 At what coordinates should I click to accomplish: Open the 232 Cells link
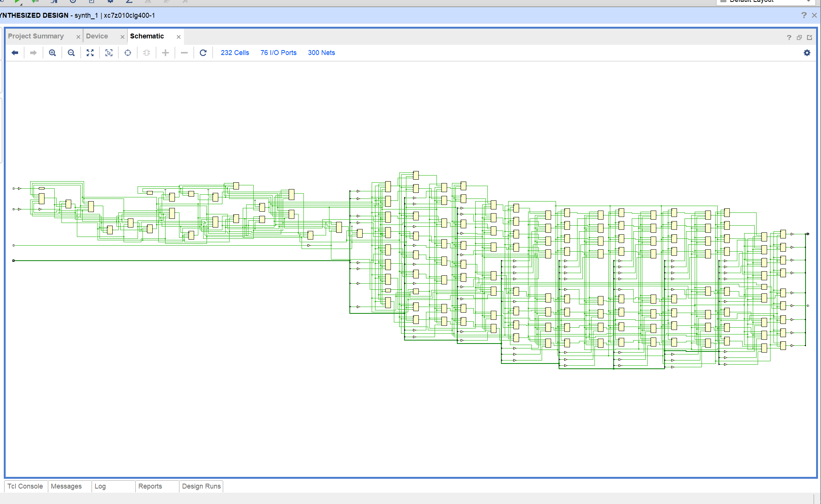point(235,53)
